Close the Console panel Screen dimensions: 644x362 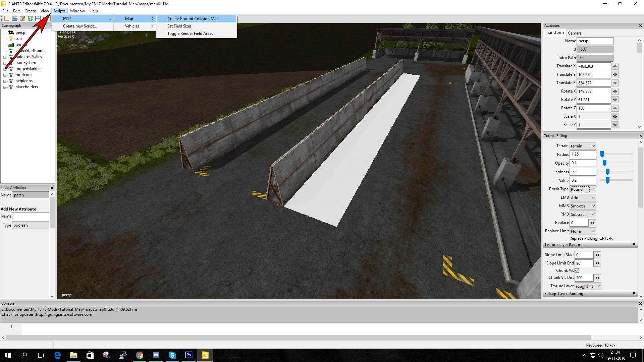click(640, 303)
